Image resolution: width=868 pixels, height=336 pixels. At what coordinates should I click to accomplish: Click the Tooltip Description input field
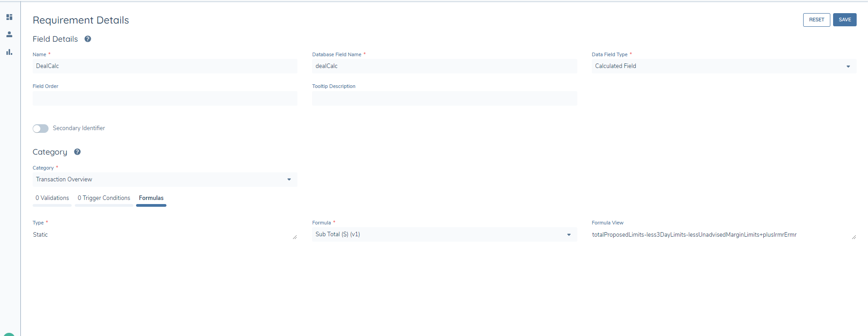pos(444,98)
